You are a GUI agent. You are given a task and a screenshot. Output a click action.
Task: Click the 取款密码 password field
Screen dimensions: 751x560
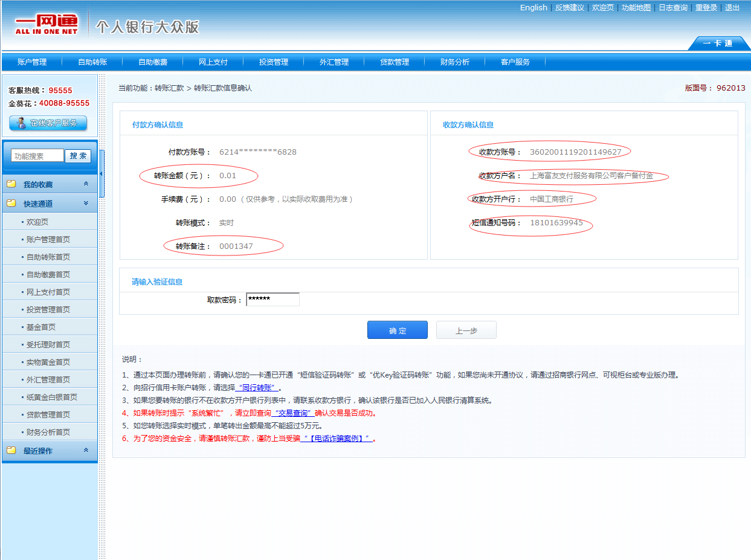tap(272, 300)
